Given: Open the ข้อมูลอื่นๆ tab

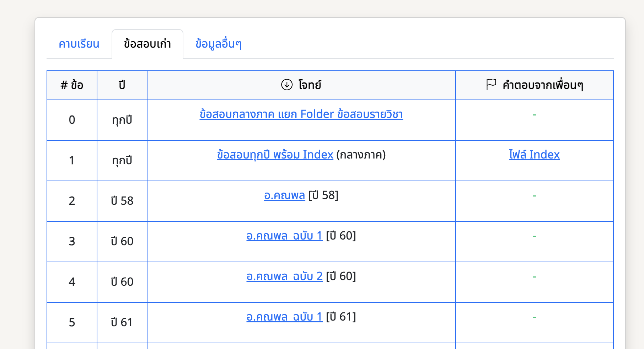Looking at the screenshot, I should pyautogui.click(x=219, y=44).
